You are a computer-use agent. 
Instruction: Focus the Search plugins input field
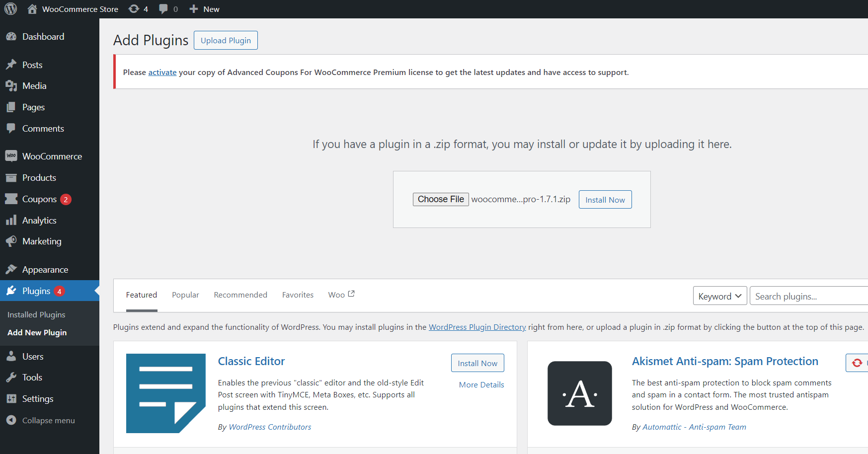(808, 296)
